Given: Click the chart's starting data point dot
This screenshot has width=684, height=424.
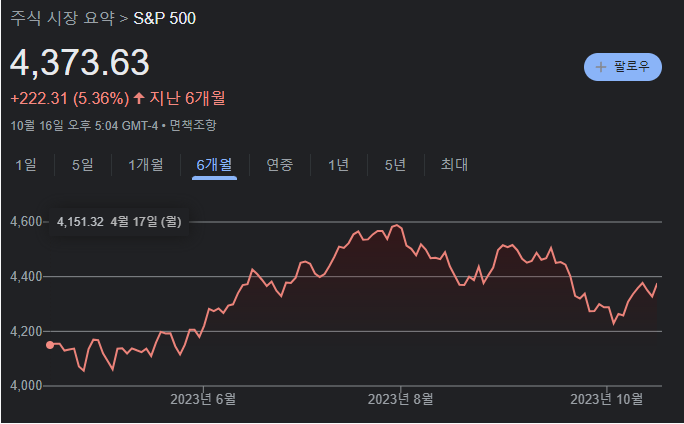Looking at the screenshot, I should (x=50, y=345).
